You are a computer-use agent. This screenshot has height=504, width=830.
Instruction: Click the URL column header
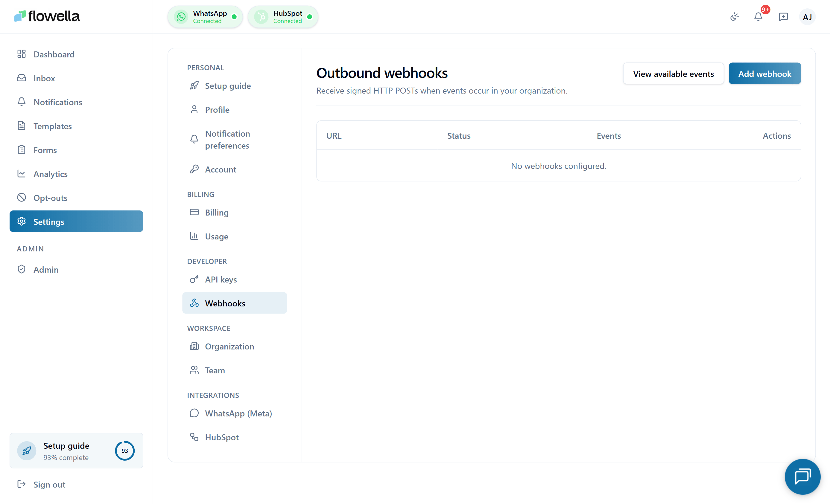[334, 136]
